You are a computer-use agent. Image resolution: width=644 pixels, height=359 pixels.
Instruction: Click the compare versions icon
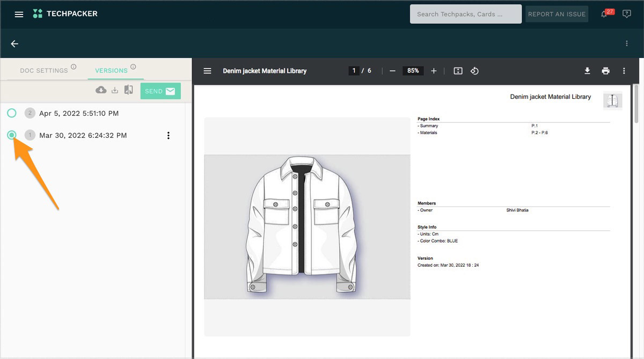pyautogui.click(x=128, y=90)
